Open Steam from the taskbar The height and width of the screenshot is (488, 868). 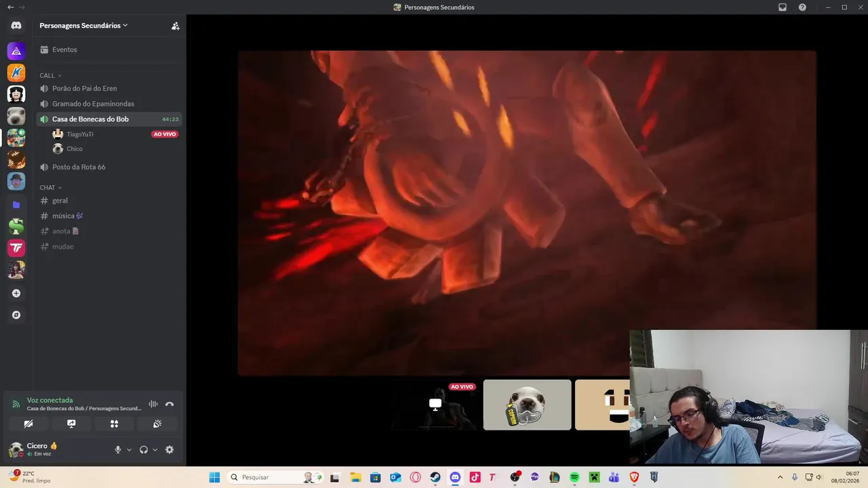tap(435, 477)
